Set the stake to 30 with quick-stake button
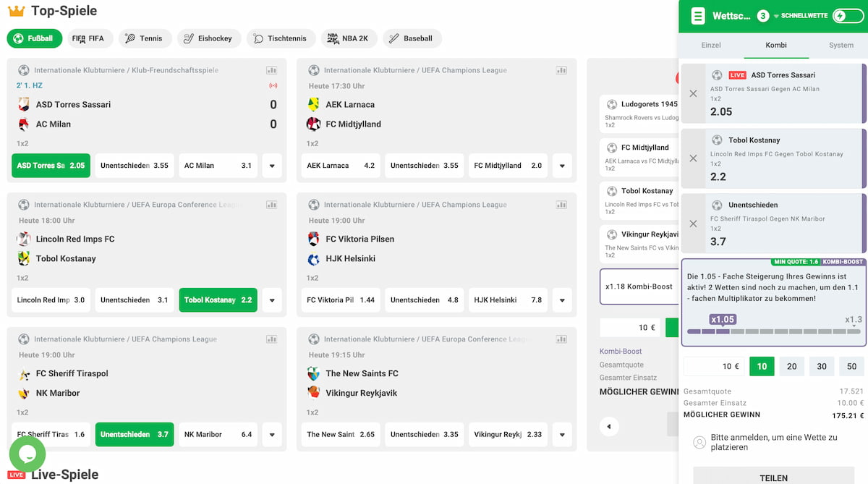The height and width of the screenshot is (484, 868). (x=822, y=366)
